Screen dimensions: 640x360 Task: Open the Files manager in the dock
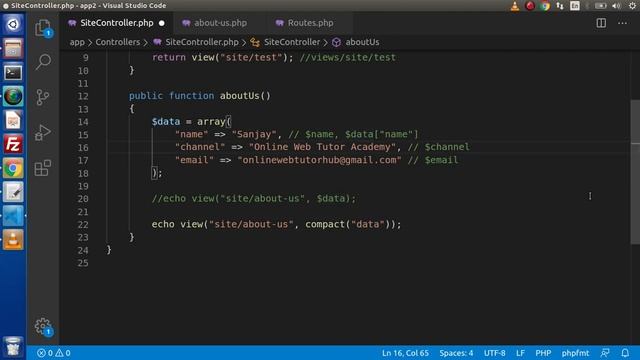pos(13,49)
